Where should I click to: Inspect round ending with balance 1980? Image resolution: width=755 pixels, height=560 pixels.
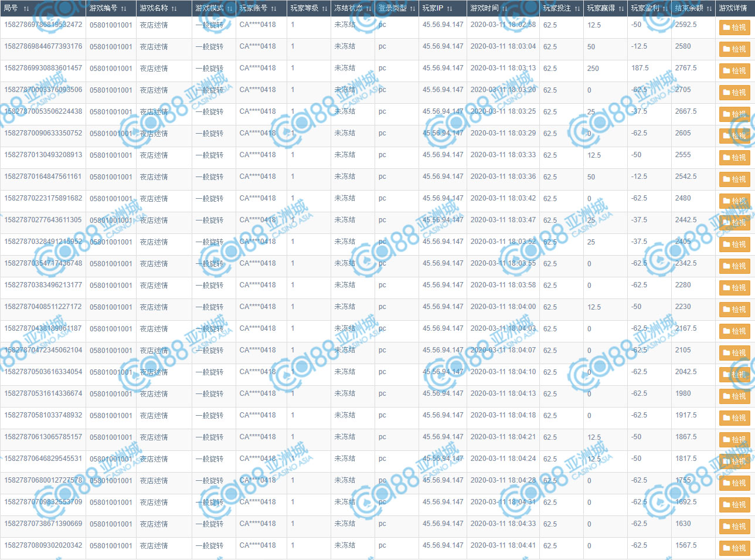click(734, 396)
